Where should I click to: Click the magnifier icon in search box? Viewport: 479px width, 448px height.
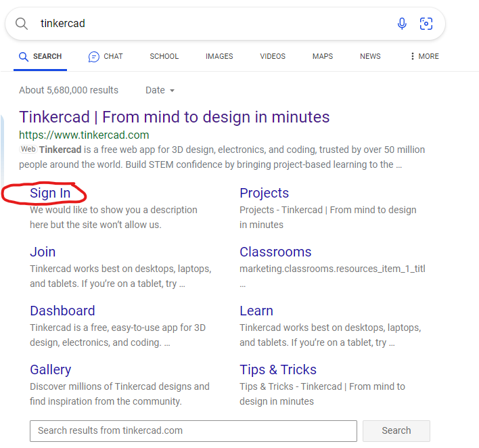22,24
